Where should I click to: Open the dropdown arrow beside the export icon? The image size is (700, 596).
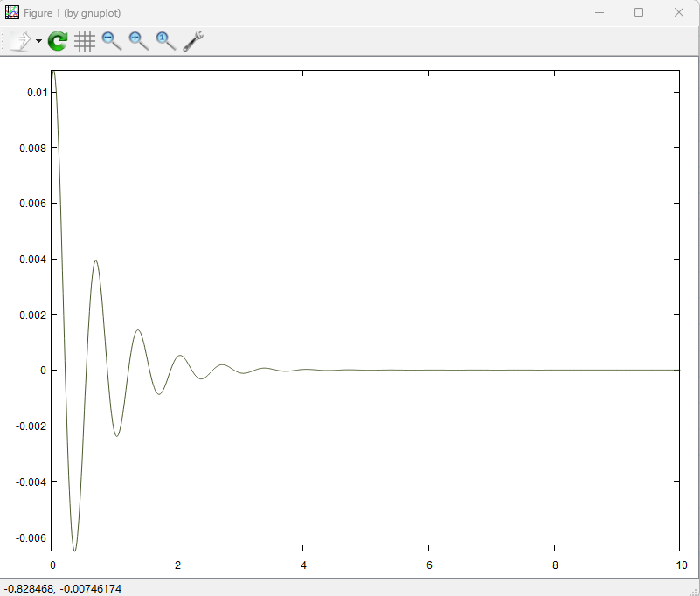point(38,42)
